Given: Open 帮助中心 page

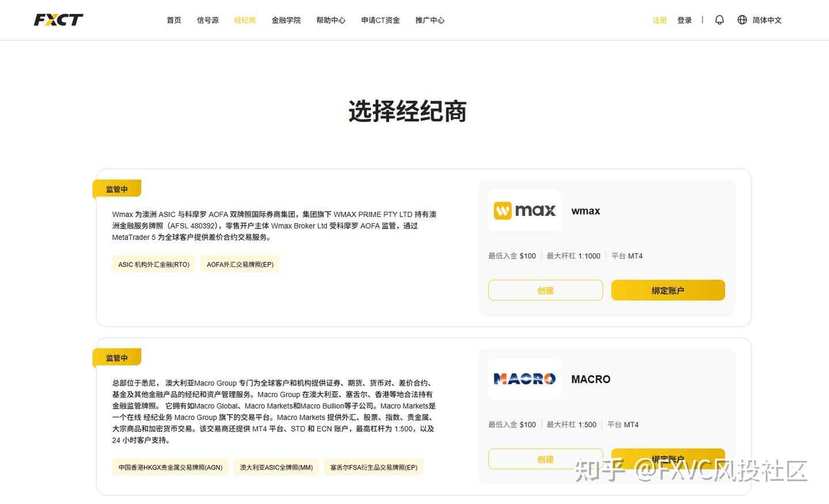Looking at the screenshot, I should pyautogui.click(x=330, y=20).
